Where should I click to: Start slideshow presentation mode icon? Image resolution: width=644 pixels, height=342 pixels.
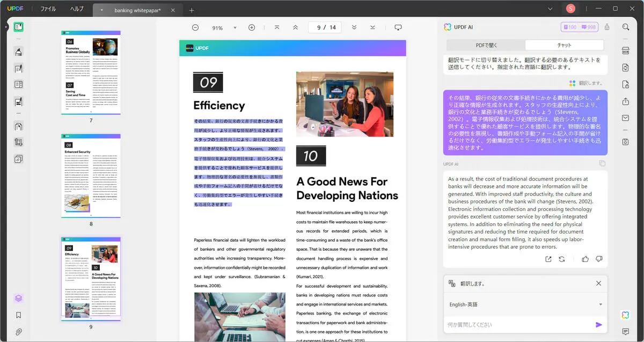(398, 27)
